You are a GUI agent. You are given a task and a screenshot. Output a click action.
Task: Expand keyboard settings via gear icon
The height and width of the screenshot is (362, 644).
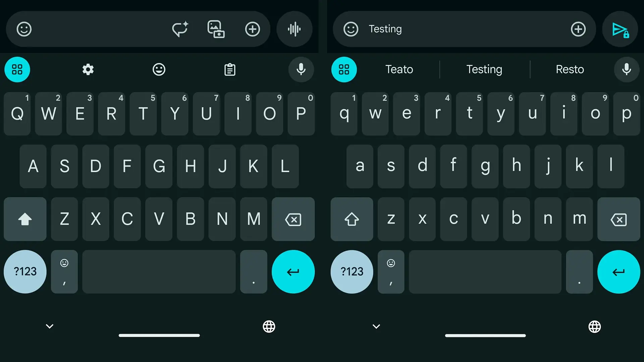(x=88, y=69)
